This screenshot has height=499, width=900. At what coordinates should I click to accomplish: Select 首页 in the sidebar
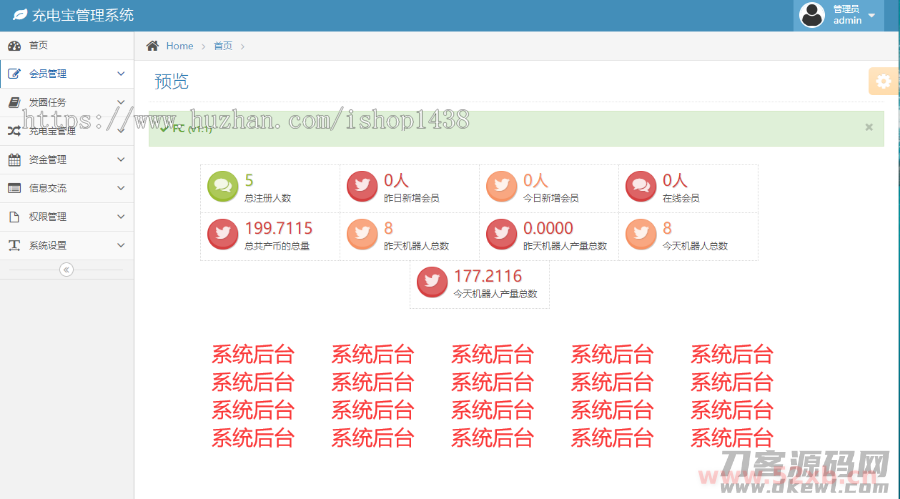38,46
